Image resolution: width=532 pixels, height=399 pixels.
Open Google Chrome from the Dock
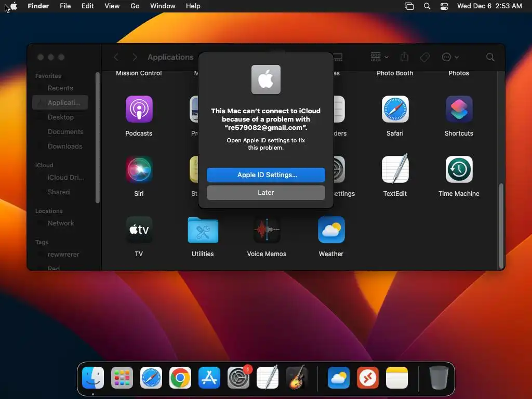click(x=180, y=377)
